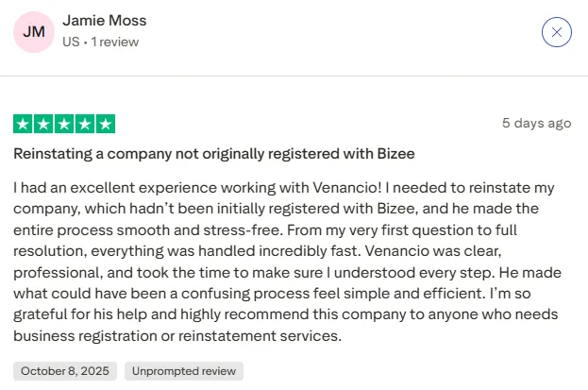Click the word 'Bizee' in the review title
The image size is (588, 390).
click(395, 153)
